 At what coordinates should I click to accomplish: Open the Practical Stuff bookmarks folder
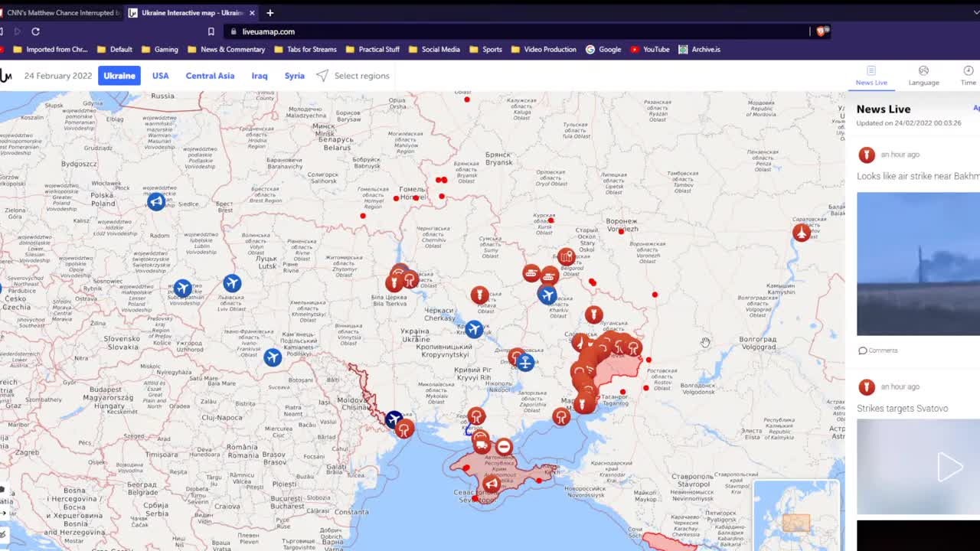point(373,49)
